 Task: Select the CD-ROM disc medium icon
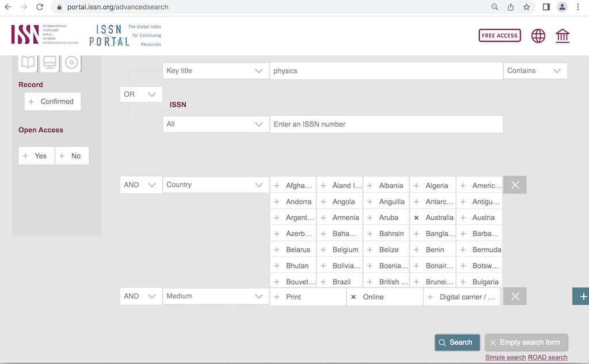tap(71, 62)
